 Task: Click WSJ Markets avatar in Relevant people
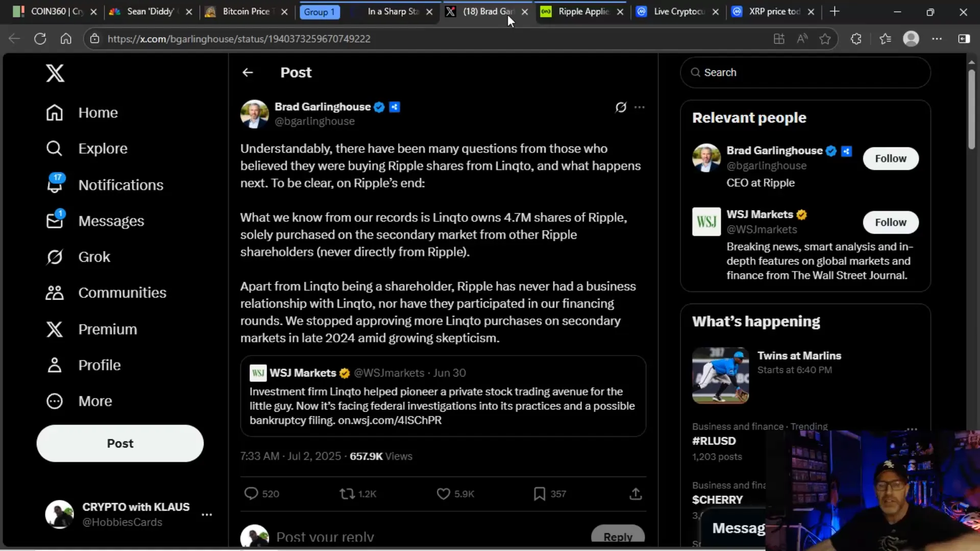[x=706, y=221]
